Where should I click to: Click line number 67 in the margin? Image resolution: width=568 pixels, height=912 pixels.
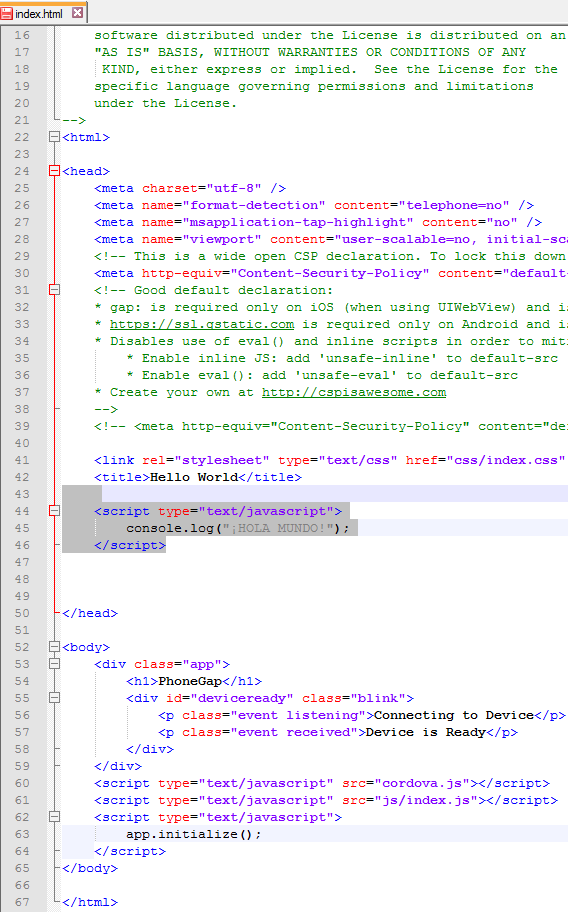coord(22,902)
